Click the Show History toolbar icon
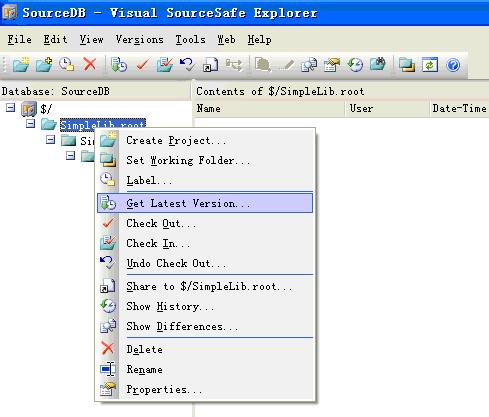This screenshot has height=417, width=489. click(x=355, y=64)
